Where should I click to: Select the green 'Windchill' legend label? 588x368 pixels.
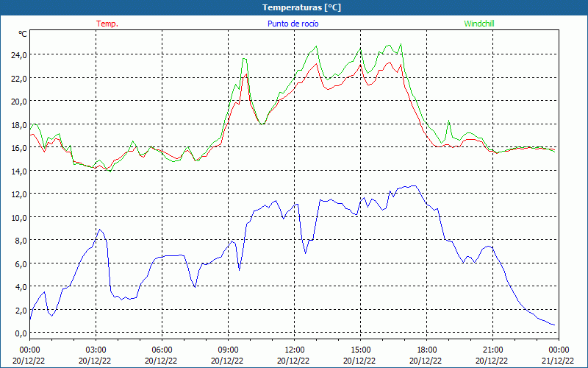pyautogui.click(x=479, y=24)
